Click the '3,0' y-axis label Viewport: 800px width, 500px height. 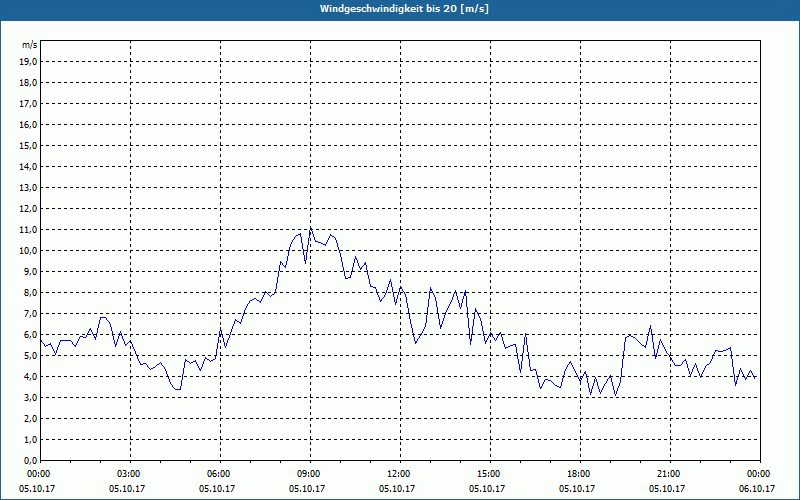click(x=31, y=397)
